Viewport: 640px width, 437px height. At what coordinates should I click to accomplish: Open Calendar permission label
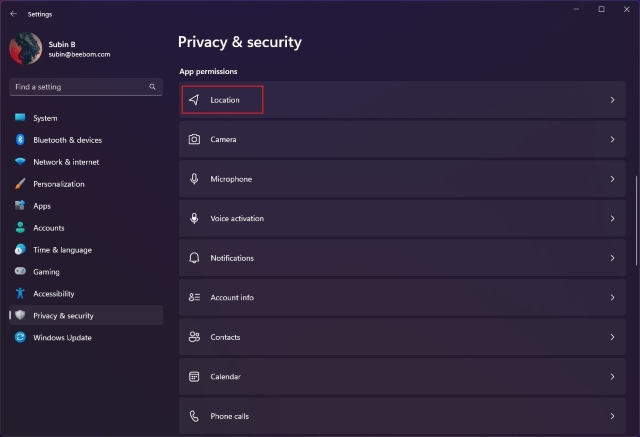point(225,377)
